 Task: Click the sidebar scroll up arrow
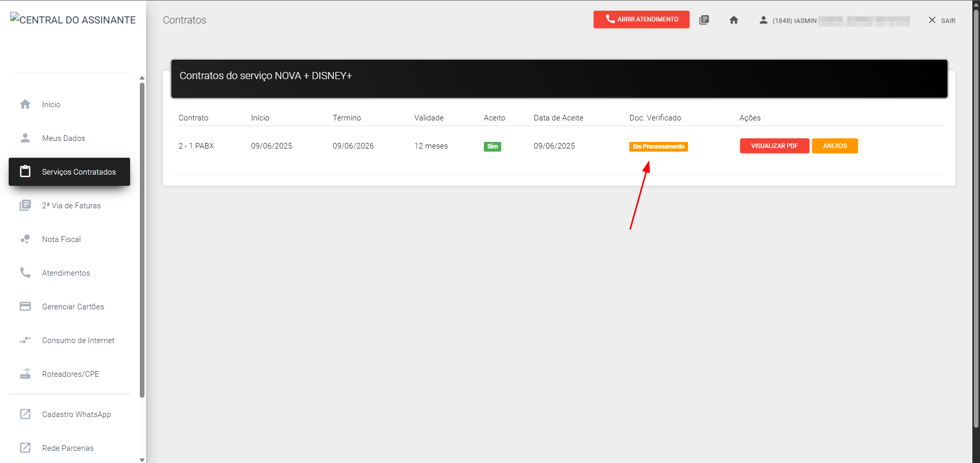142,78
